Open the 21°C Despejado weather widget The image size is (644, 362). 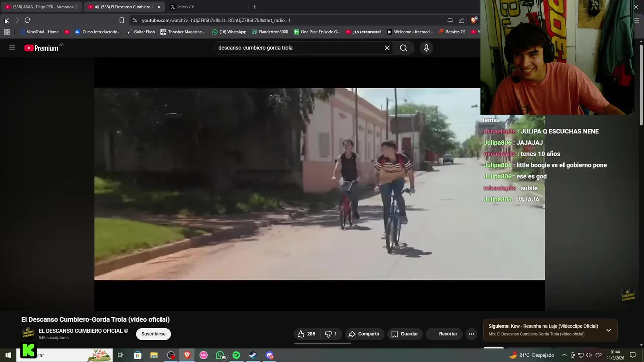[x=532, y=355]
